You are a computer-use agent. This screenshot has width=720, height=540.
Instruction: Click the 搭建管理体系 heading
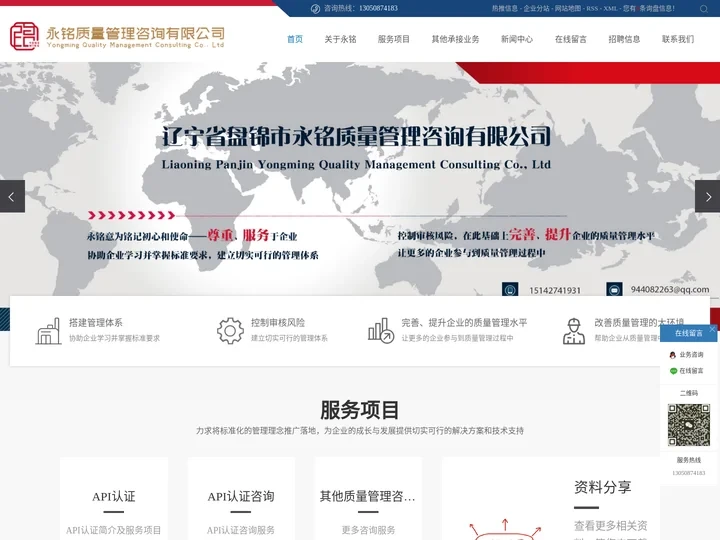click(96, 322)
